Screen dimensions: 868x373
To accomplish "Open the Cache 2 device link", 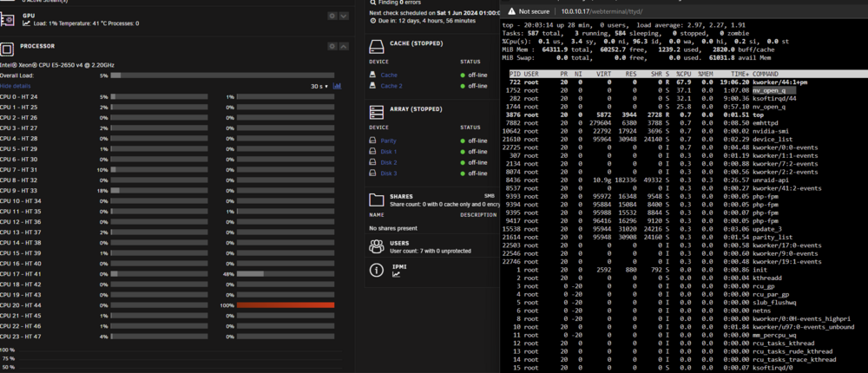I will [x=391, y=86].
